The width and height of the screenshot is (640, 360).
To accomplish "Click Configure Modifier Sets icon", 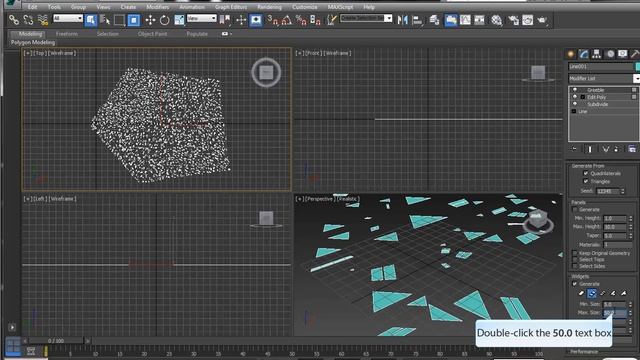I will (x=632, y=149).
